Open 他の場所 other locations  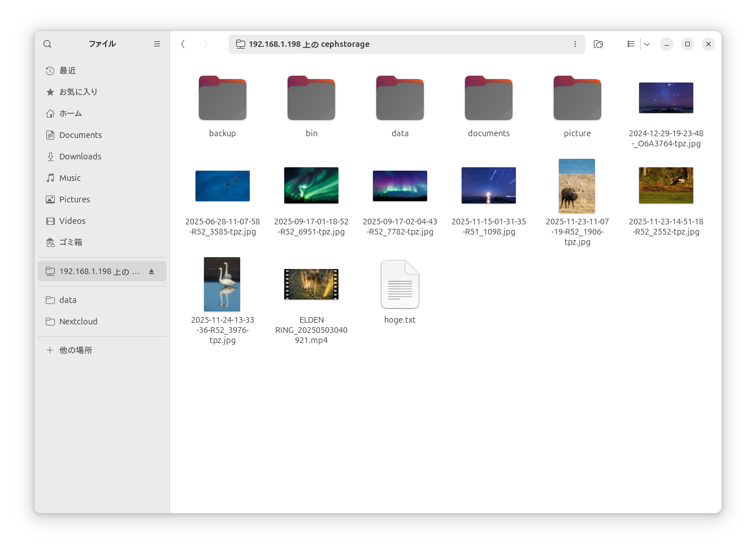point(76,350)
